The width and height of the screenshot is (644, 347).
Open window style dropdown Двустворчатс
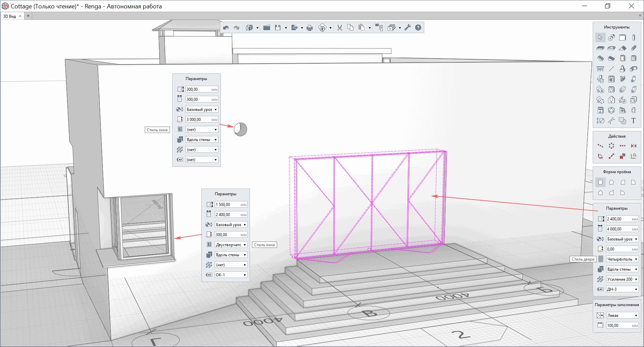point(231,245)
